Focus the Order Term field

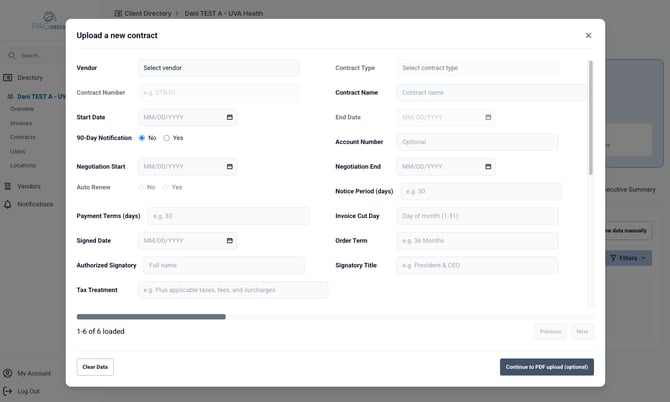[477, 241]
